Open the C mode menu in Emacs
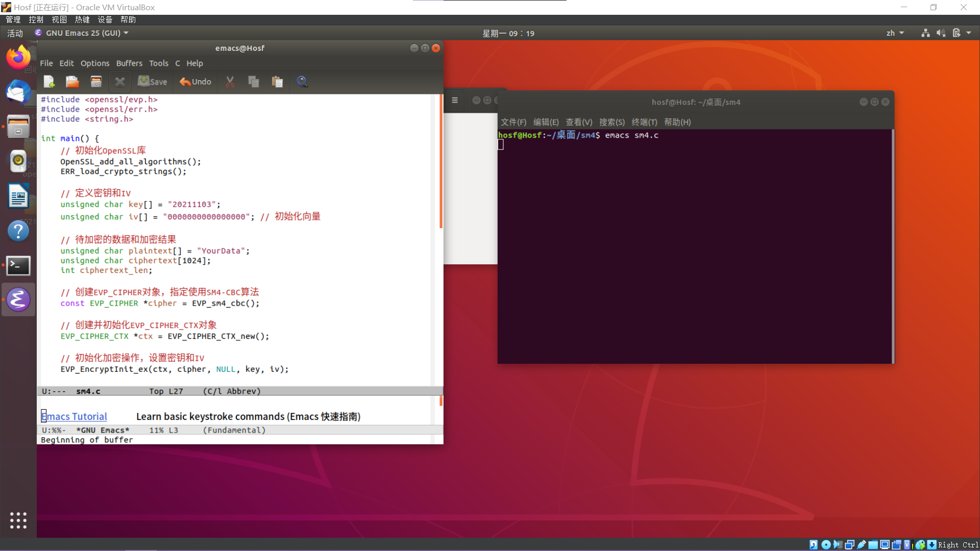The height and width of the screenshot is (551, 980). [x=178, y=63]
